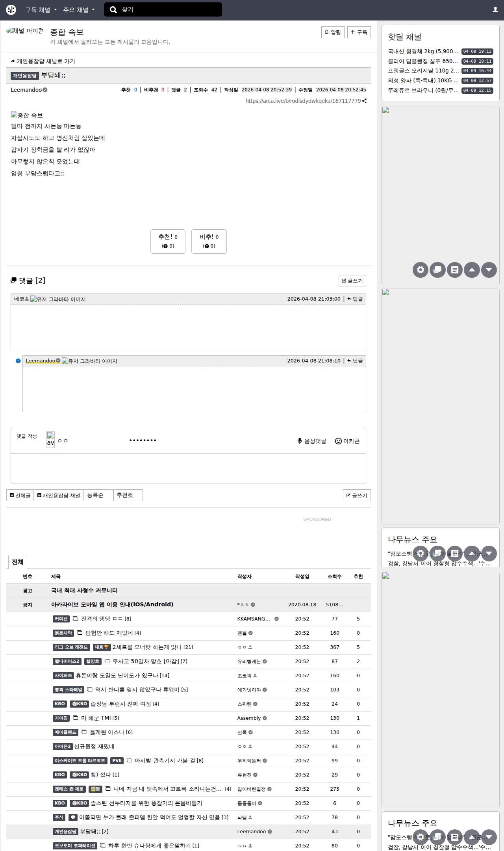The height and width of the screenshot is (851, 504).
Task: Click the 이스케이프 프롬 타르코프 channel badge
Action: click(x=80, y=760)
